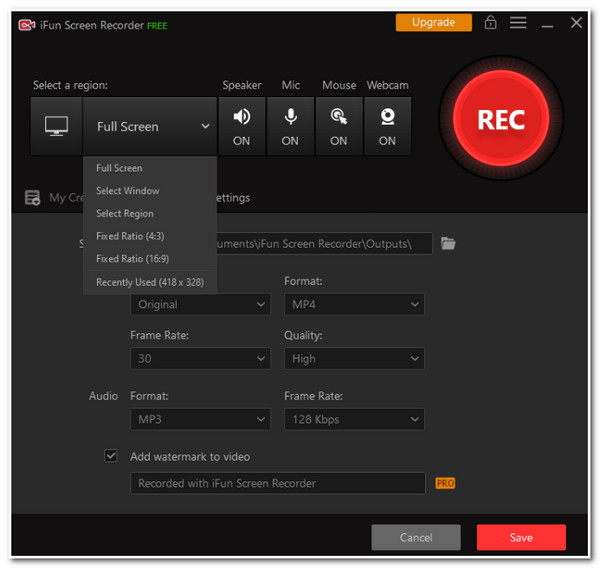Toggle Mouse capture ON button

tap(339, 126)
